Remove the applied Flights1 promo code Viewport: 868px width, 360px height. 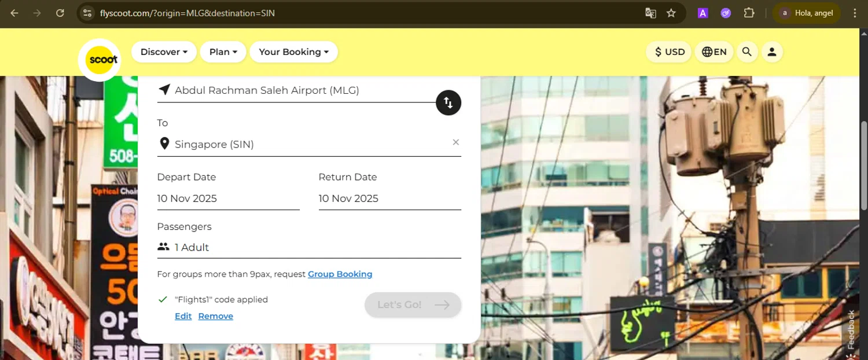216,316
